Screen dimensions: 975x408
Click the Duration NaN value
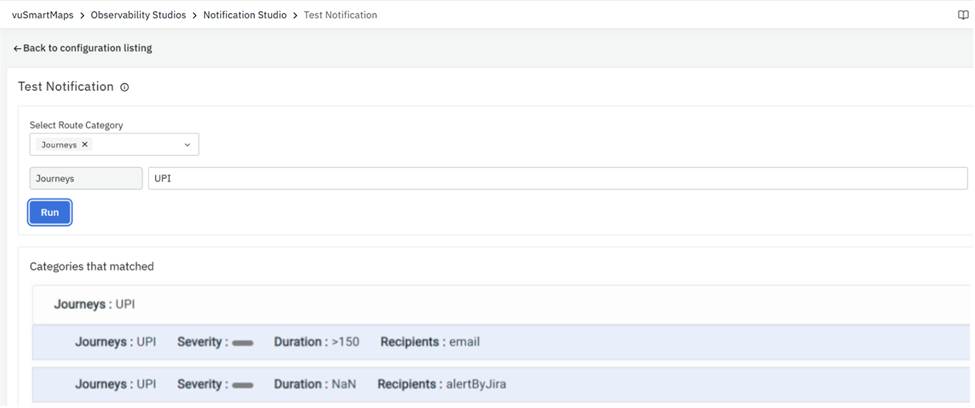point(342,384)
